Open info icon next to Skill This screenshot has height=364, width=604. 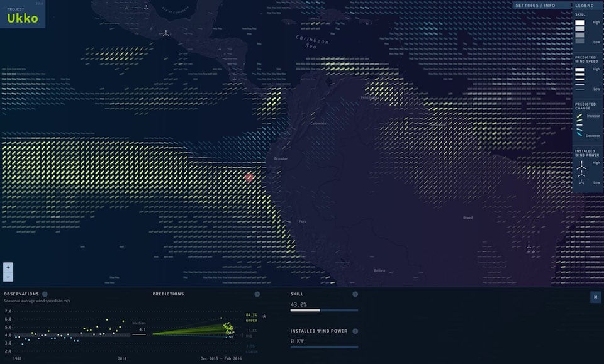[355, 294]
